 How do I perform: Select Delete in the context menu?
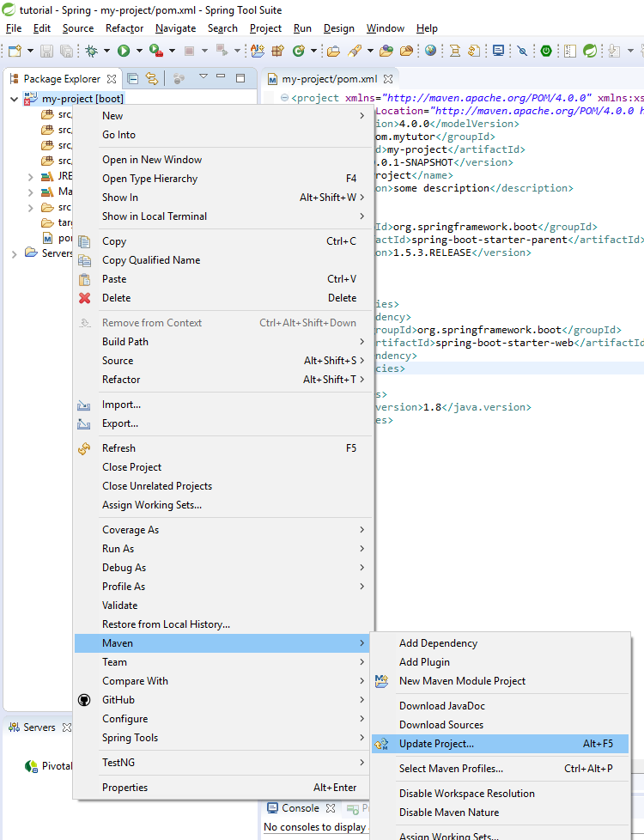[222, 298]
